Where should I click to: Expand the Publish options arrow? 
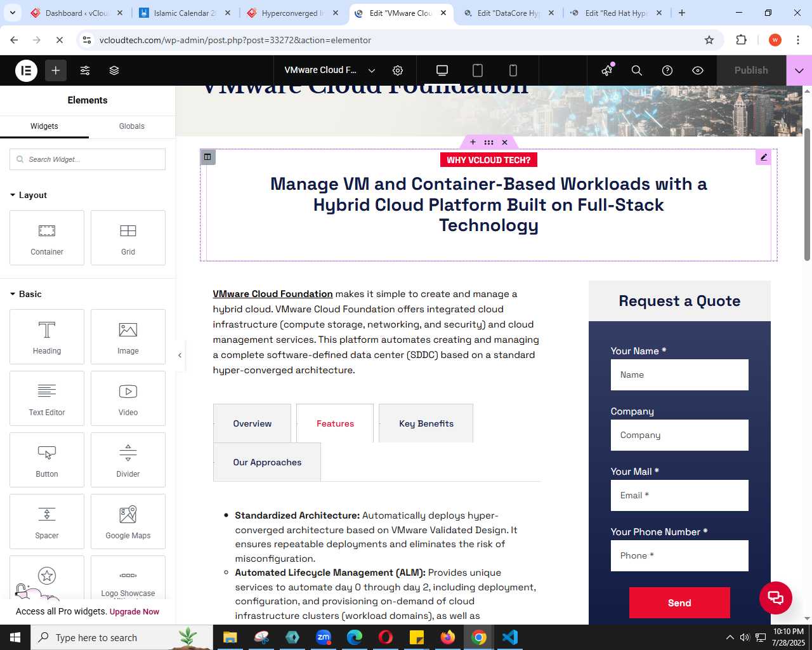[x=799, y=70]
